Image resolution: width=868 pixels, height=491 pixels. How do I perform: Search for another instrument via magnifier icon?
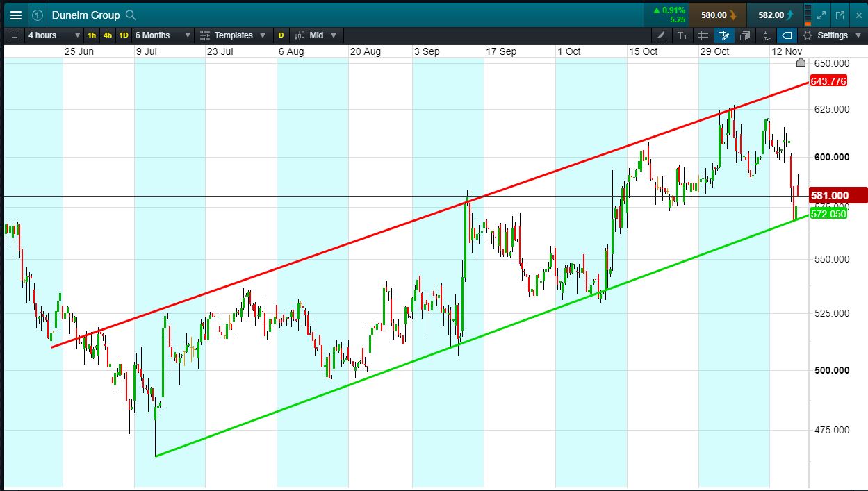pyautogui.click(x=131, y=15)
